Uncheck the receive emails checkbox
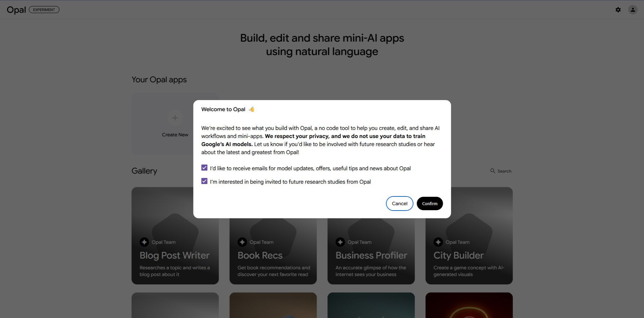This screenshot has width=644, height=318. [204, 168]
